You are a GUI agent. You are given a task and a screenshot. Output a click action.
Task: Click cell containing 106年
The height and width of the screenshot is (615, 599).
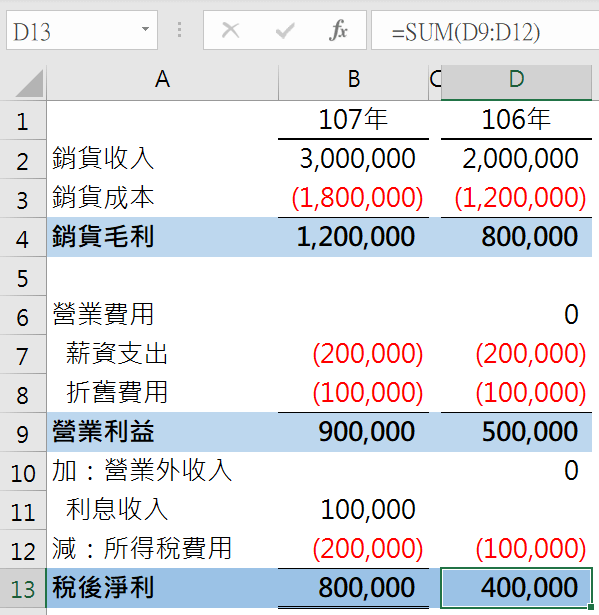pyautogui.click(x=516, y=120)
